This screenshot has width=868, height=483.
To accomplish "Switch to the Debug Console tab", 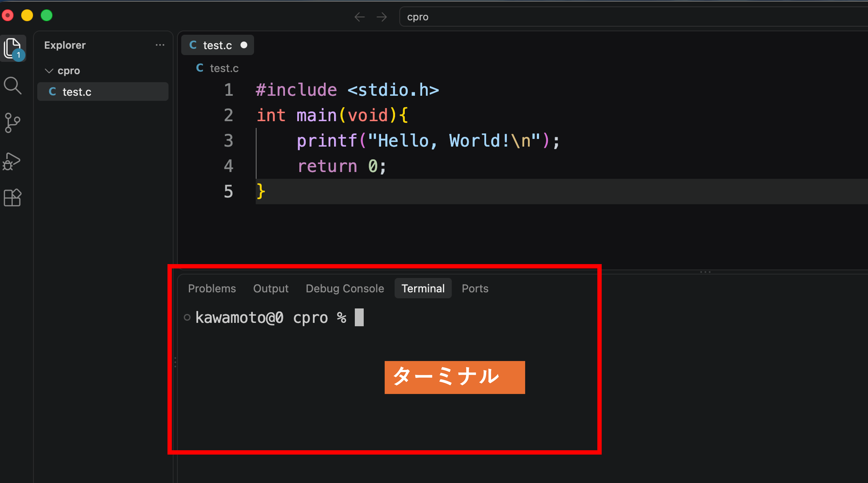I will click(345, 289).
